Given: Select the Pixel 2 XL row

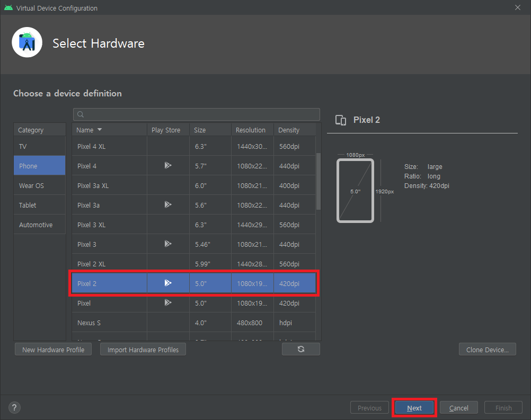Looking at the screenshot, I should (194, 264).
